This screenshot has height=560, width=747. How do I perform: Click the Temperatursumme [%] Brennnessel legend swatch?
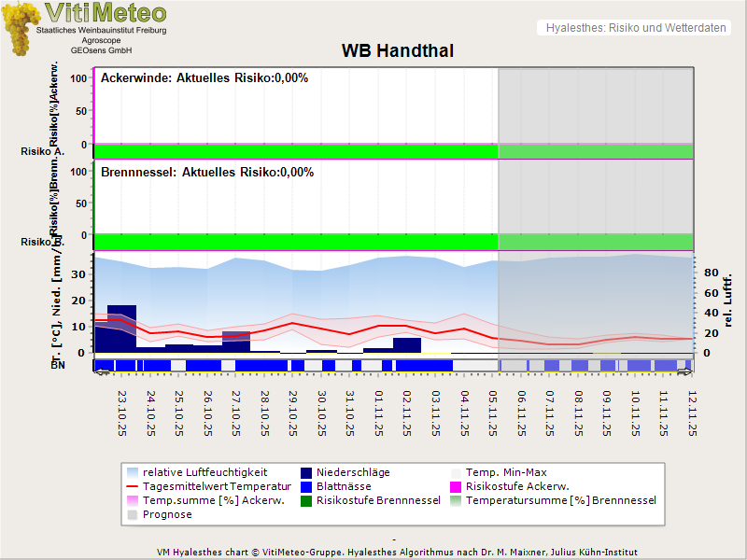click(457, 500)
